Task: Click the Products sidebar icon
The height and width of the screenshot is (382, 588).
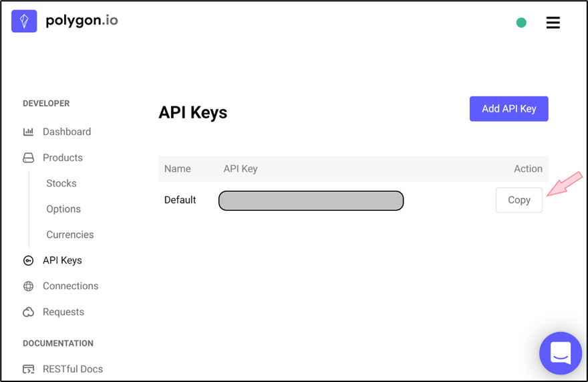Action: point(28,158)
